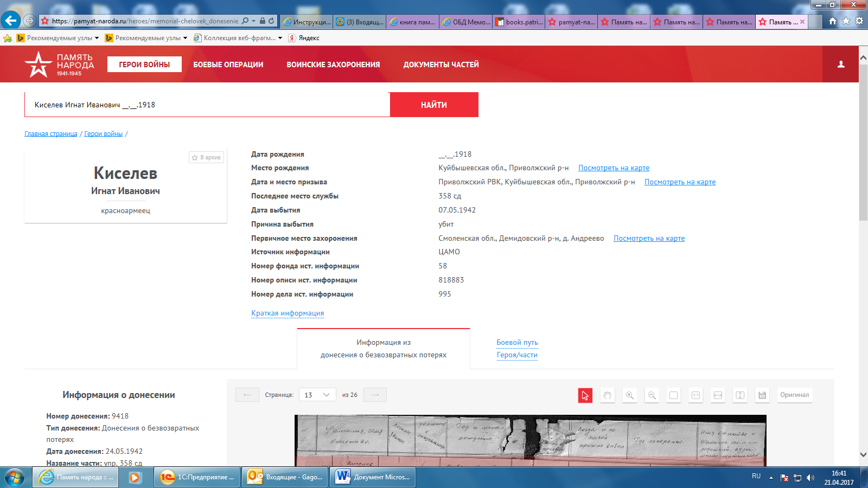This screenshot has width=868, height=488.
Task: Click the zoom out magnifier icon
Action: 652,395
